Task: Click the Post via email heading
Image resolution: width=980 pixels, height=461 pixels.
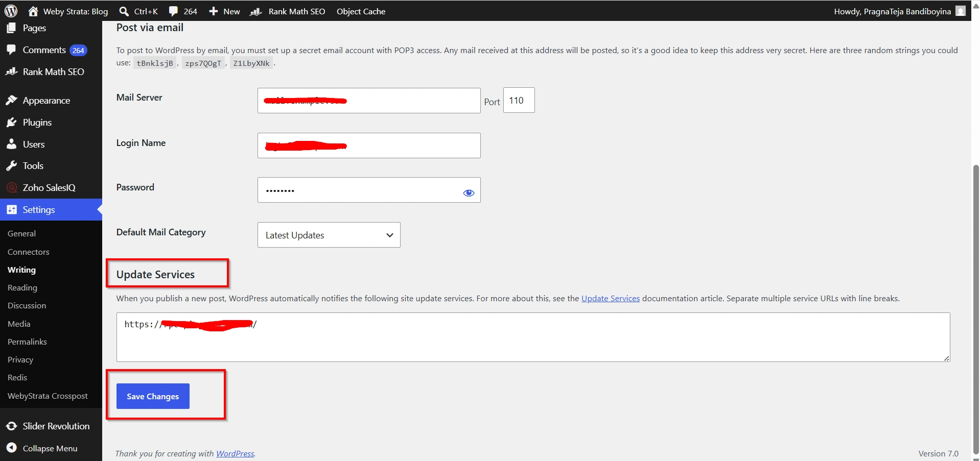Action: (150, 28)
